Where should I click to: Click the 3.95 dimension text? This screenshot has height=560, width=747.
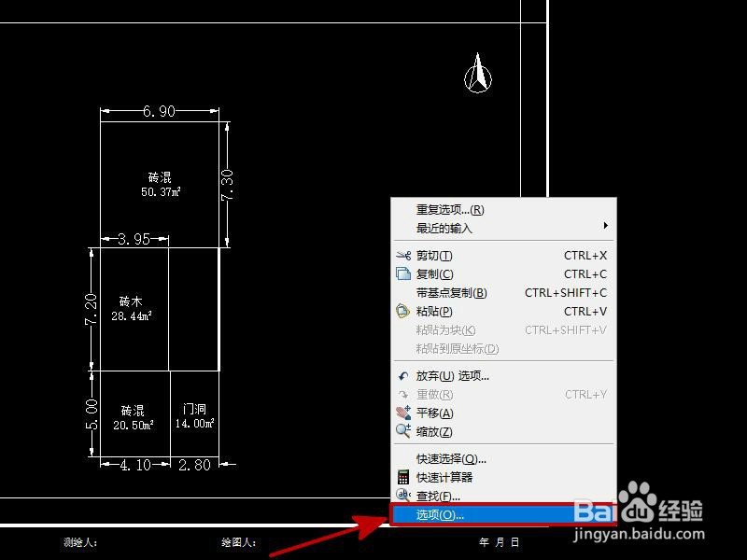point(134,239)
